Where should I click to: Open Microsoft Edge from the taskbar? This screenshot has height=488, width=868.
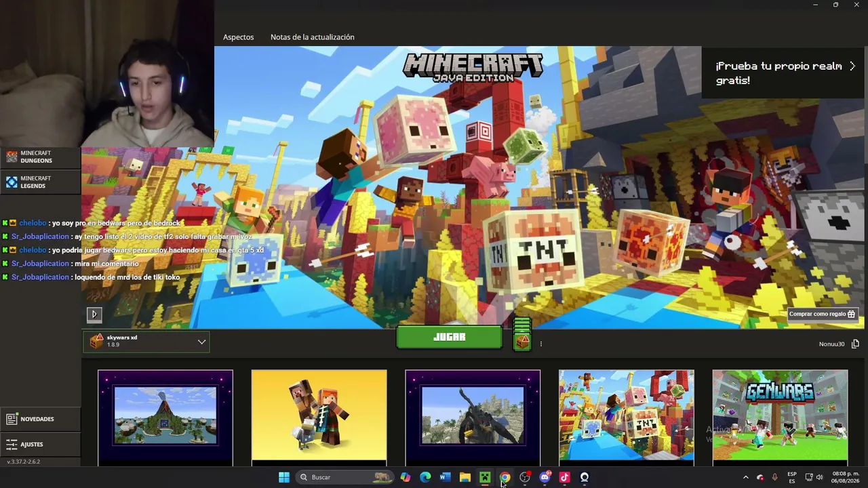coord(425,477)
